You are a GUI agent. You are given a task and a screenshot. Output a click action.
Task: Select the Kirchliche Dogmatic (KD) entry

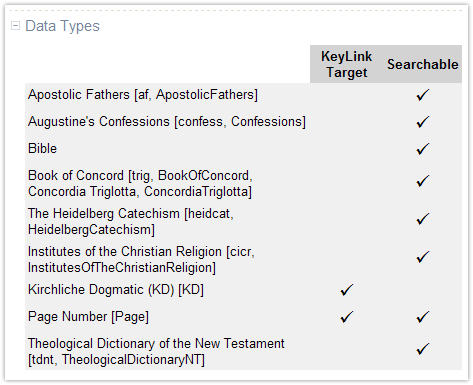(116, 290)
